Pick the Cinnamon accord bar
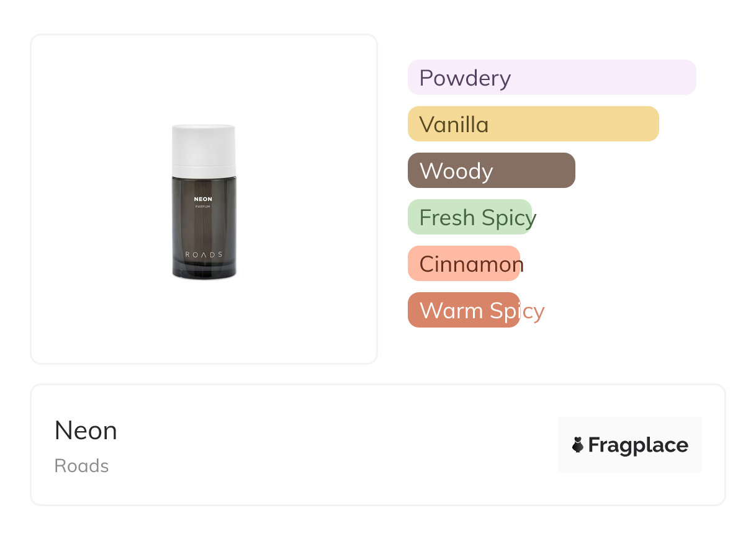This screenshot has height=536, width=756. pyautogui.click(x=464, y=264)
